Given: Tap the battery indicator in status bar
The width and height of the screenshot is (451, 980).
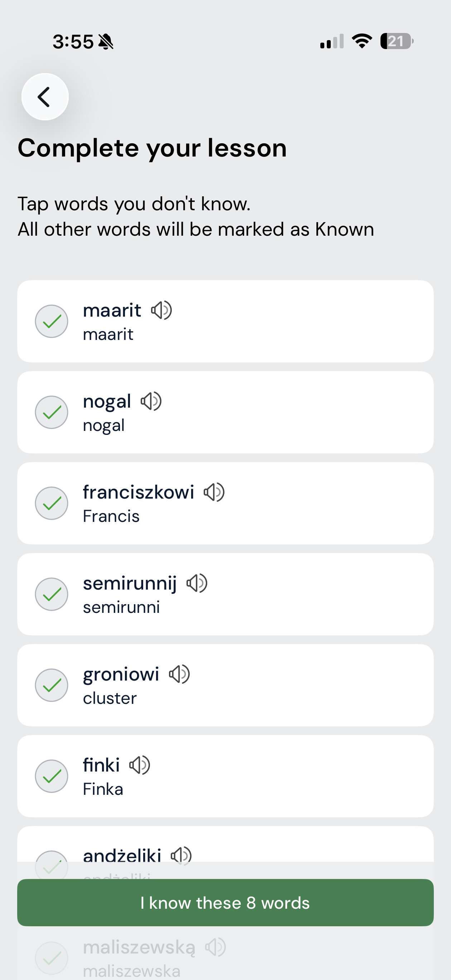Looking at the screenshot, I should 397,41.
